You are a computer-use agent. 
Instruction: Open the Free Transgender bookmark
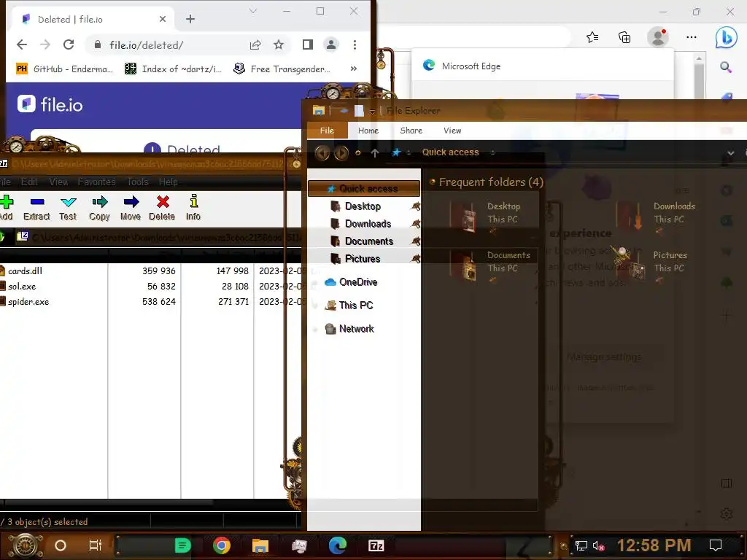(282, 69)
